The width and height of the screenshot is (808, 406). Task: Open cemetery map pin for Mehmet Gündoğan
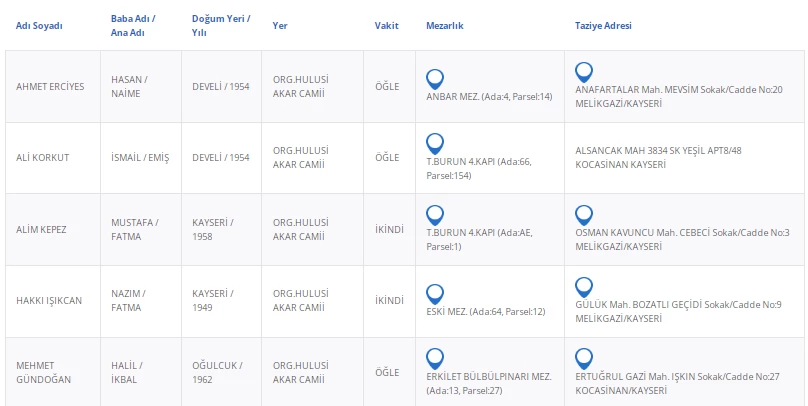tap(435, 357)
